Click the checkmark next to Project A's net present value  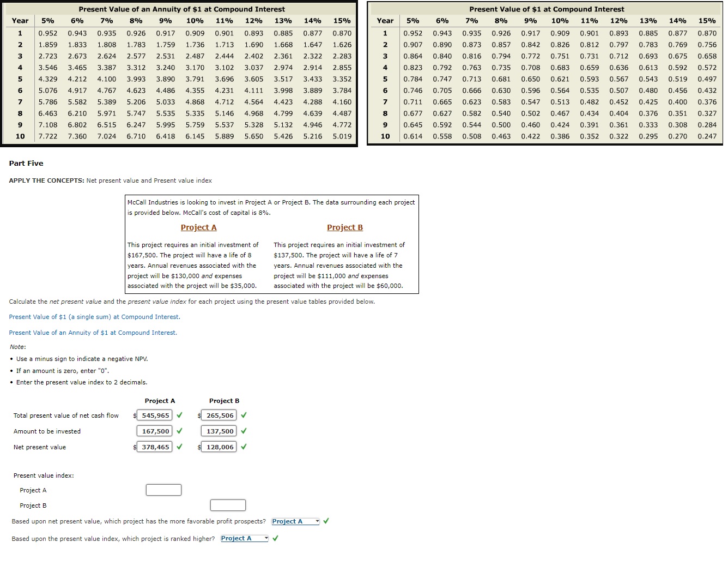tap(178, 447)
